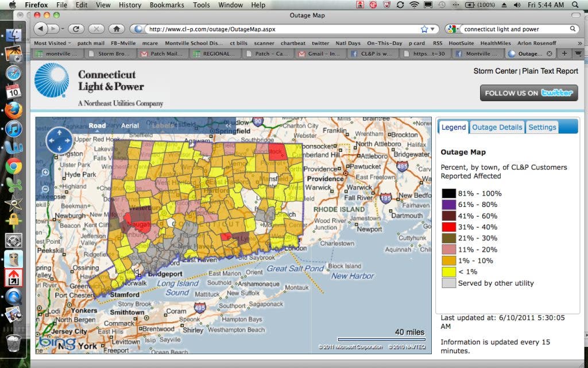588x368 pixels.
Task: Pan the map up with the compass arrow
Action: tap(59, 132)
